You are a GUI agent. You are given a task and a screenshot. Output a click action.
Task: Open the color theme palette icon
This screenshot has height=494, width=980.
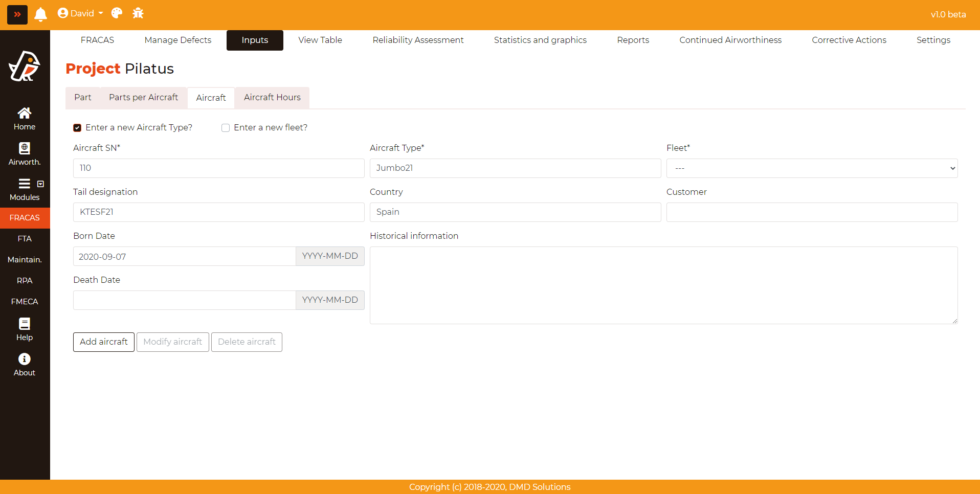[117, 13]
